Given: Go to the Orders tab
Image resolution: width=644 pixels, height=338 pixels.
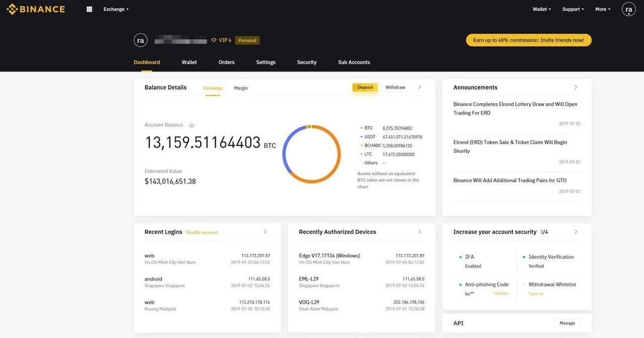Looking at the screenshot, I should [x=226, y=62].
